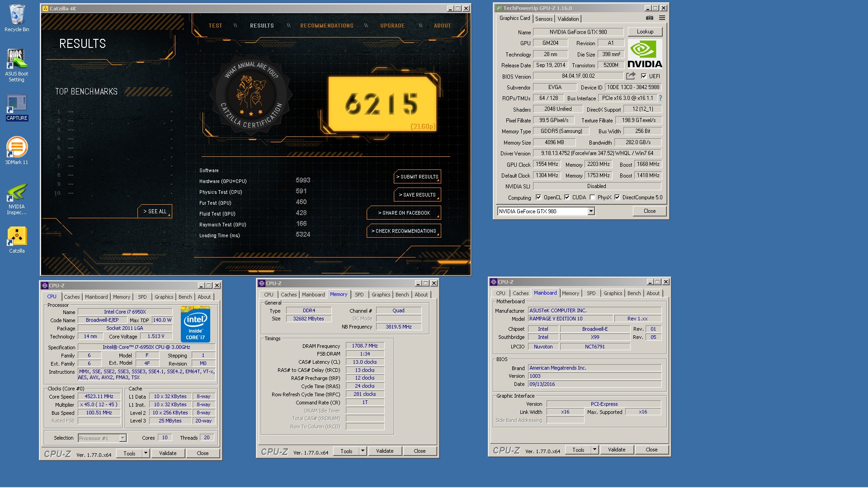
Task: Click the NVIDIA logo in GPU-Z
Action: [x=645, y=54]
